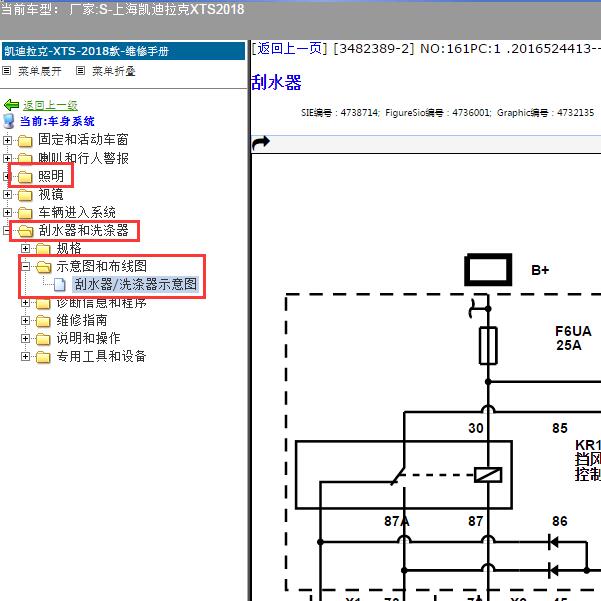Expand the 固定和活动车窗 node

tap(7, 140)
